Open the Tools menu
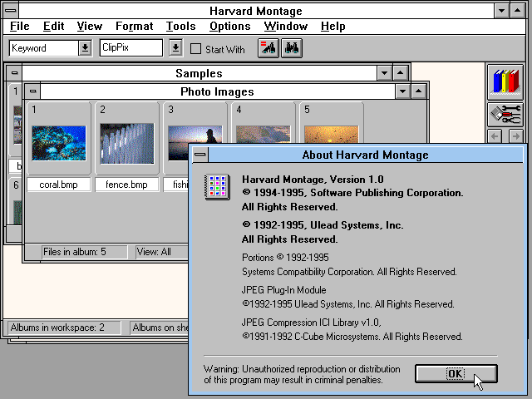The height and width of the screenshot is (399, 532). click(x=180, y=27)
